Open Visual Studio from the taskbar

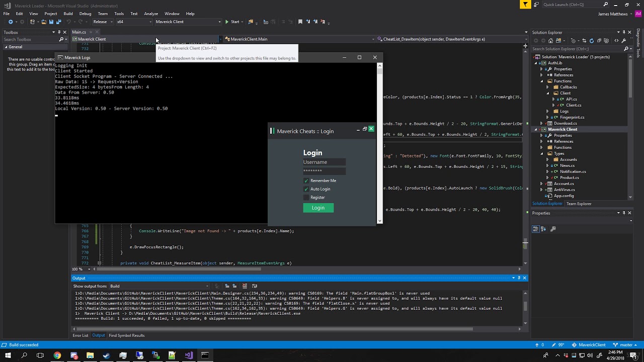coord(188,355)
